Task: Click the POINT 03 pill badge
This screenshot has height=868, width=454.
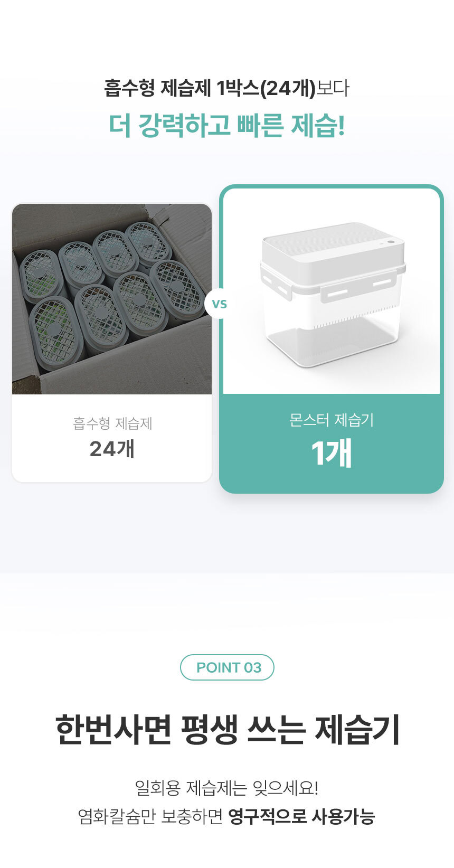Action: pyautogui.click(x=227, y=667)
